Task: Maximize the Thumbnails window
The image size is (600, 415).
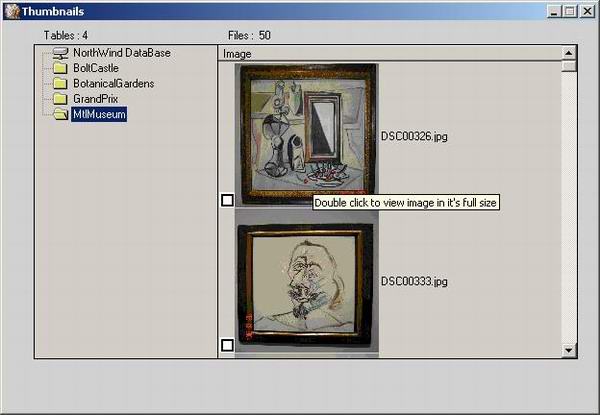Action: coord(570,11)
